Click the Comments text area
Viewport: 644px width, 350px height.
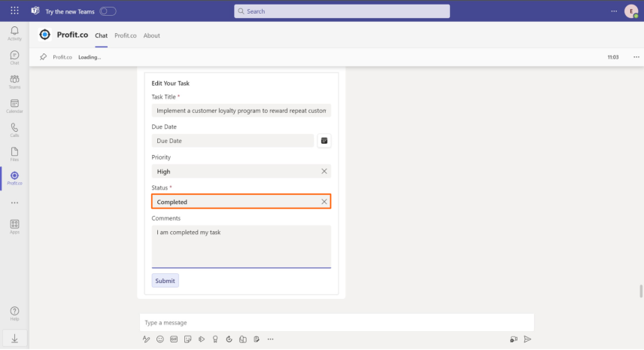241,246
